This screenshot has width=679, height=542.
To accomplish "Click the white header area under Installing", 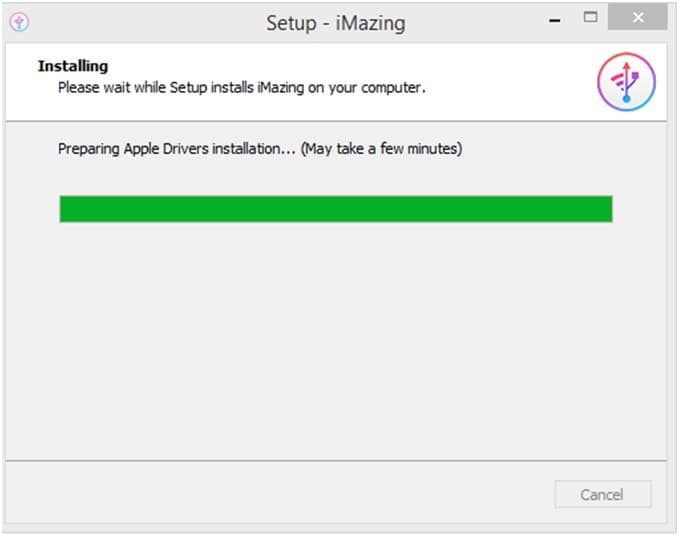I will pos(303,108).
